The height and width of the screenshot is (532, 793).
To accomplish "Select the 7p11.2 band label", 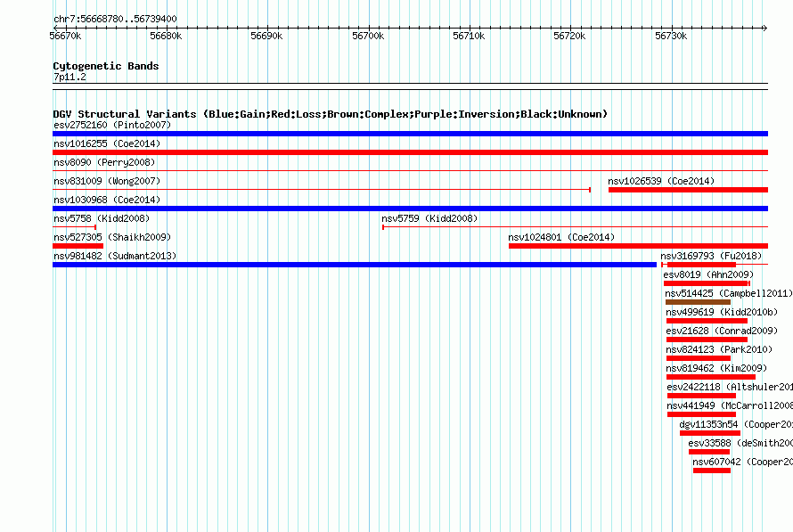I will point(69,77).
